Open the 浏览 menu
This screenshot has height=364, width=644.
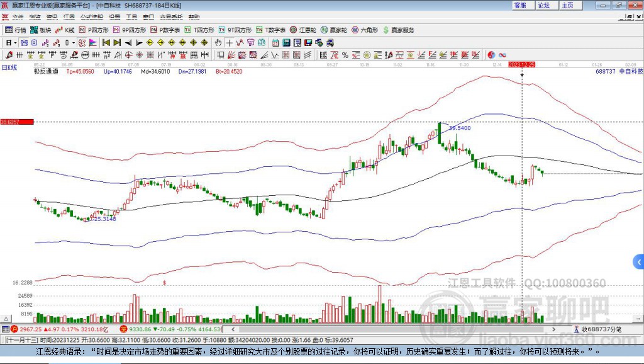tap(35, 17)
